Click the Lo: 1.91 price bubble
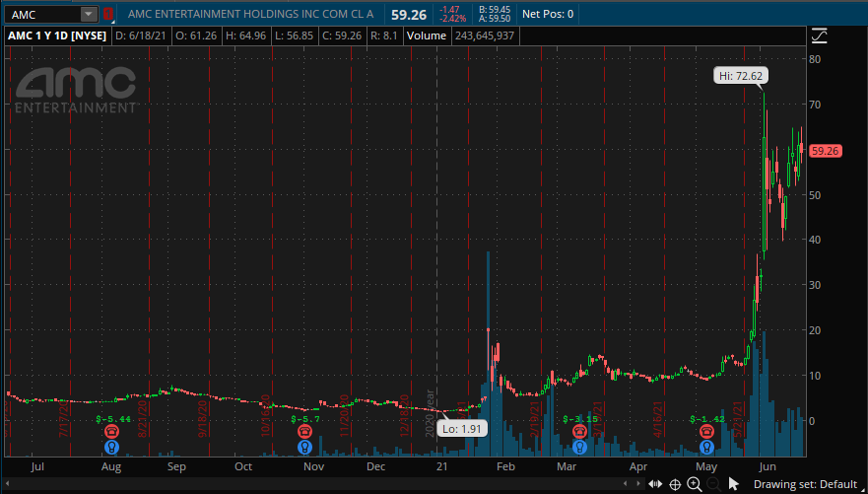The width and height of the screenshot is (868, 494). pyautogui.click(x=462, y=428)
